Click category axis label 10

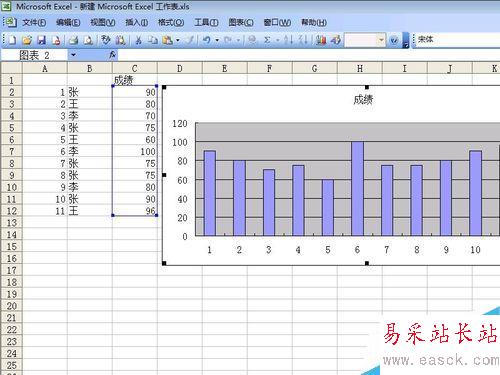[x=475, y=250]
